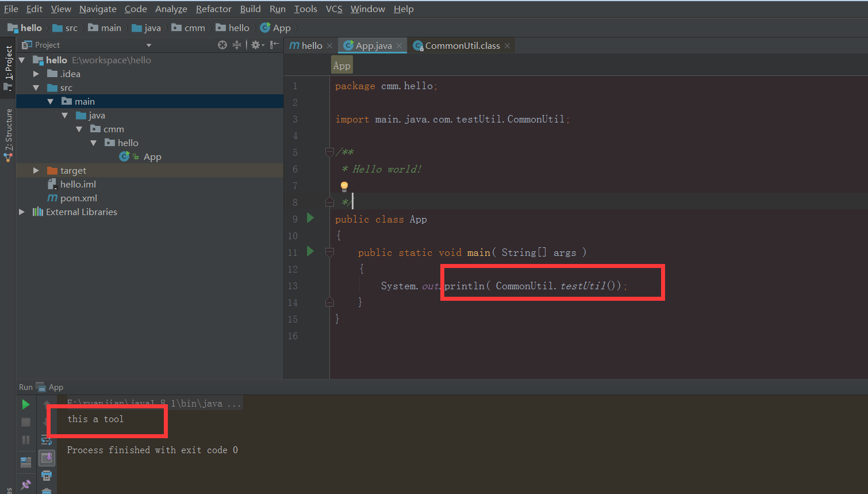Toggle the Pin Tab icon in Run panel
Viewport: 868px width, 494px height.
coord(26,485)
